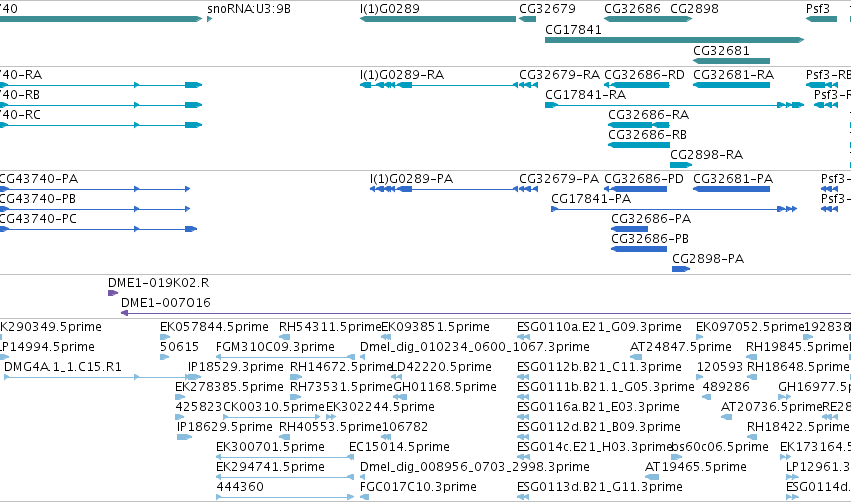Select the EK302244.5prime EST label

coord(380,407)
